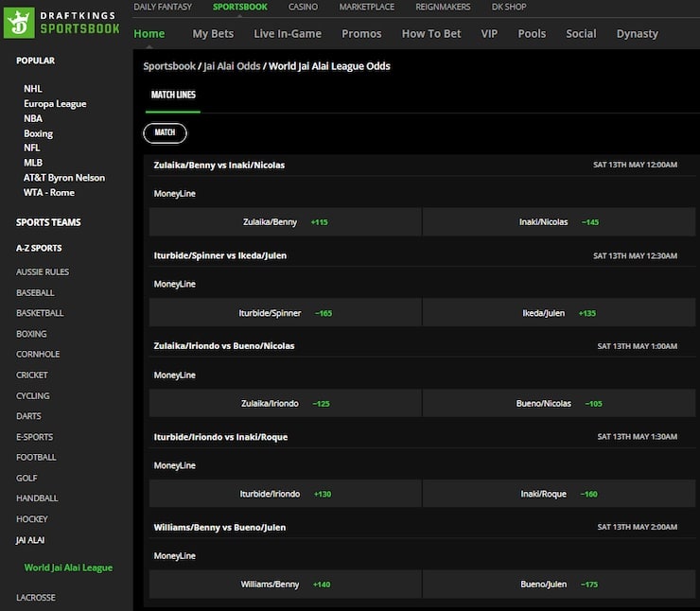Bet Williams/Benny moneyline +140
The image size is (700, 611).
click(286, 585)
